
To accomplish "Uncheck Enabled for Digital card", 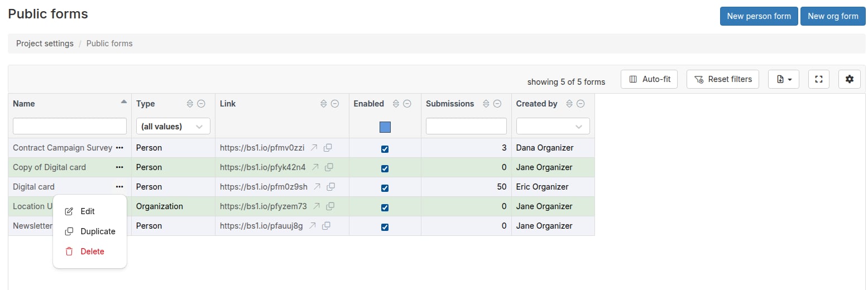I will 385,188.
